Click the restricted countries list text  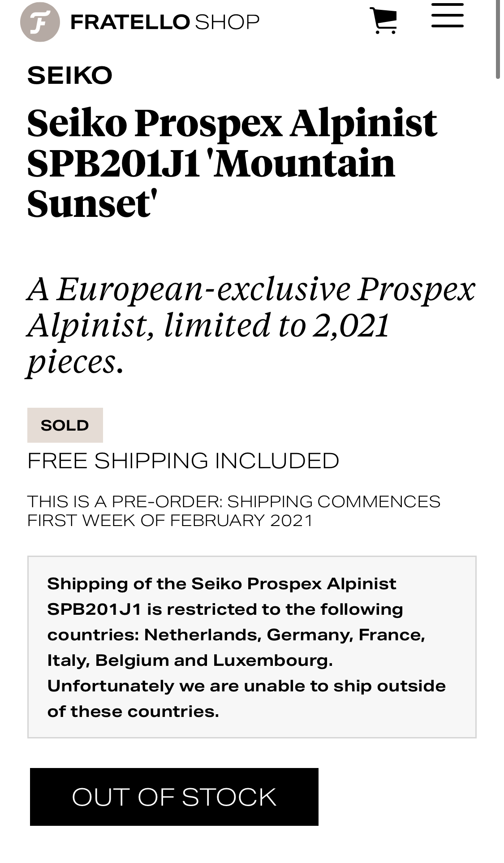click(236, 647)
